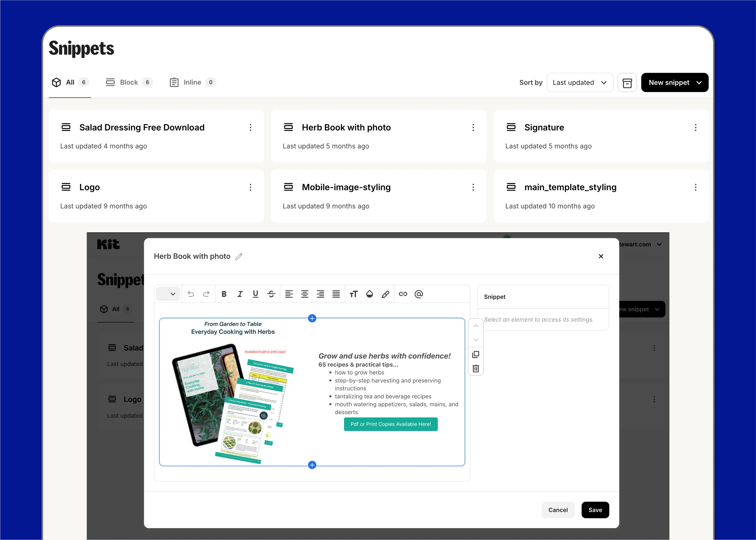Viewport: 756px width, 540px height.
Task: Click the Save button
Action: tap(595, 510)
